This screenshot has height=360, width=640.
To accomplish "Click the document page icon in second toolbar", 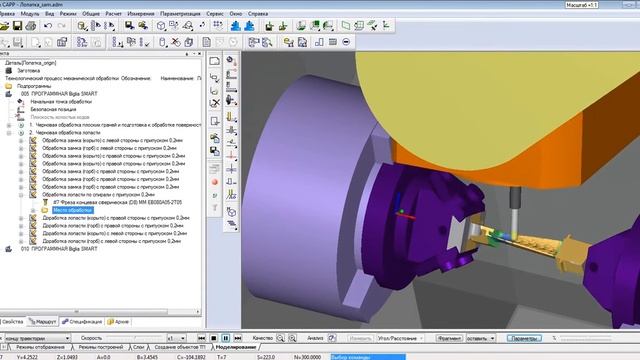I will click(207, 42).
